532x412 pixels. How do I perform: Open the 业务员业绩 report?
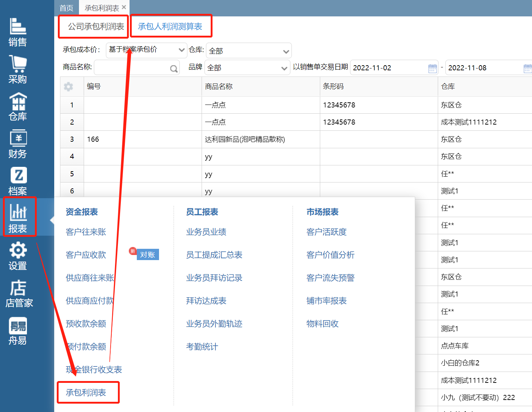(206, 232)
